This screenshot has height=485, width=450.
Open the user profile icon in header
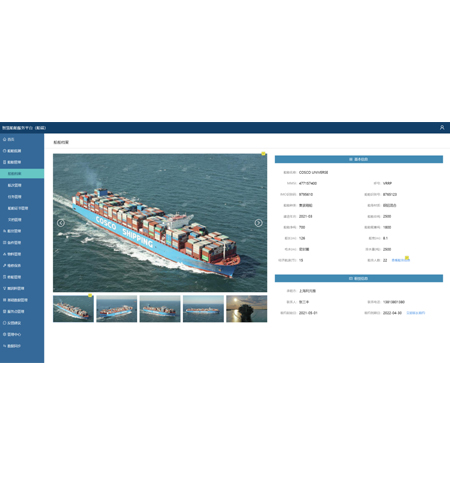click(442, 128)
